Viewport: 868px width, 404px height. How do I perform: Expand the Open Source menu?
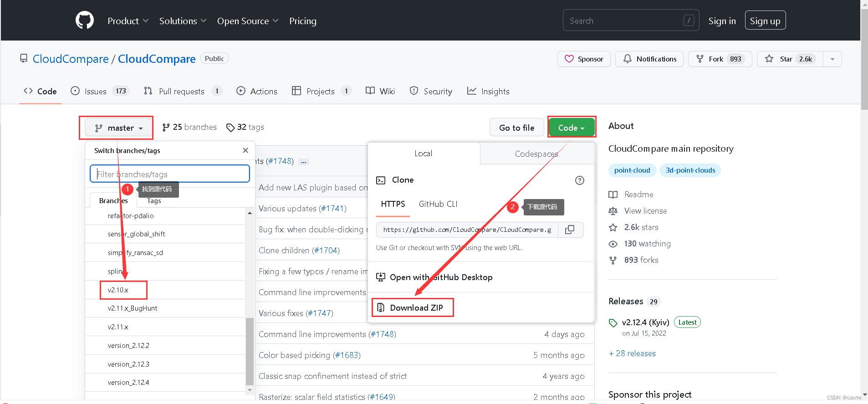pyautogui.click(x=248, y=21)
